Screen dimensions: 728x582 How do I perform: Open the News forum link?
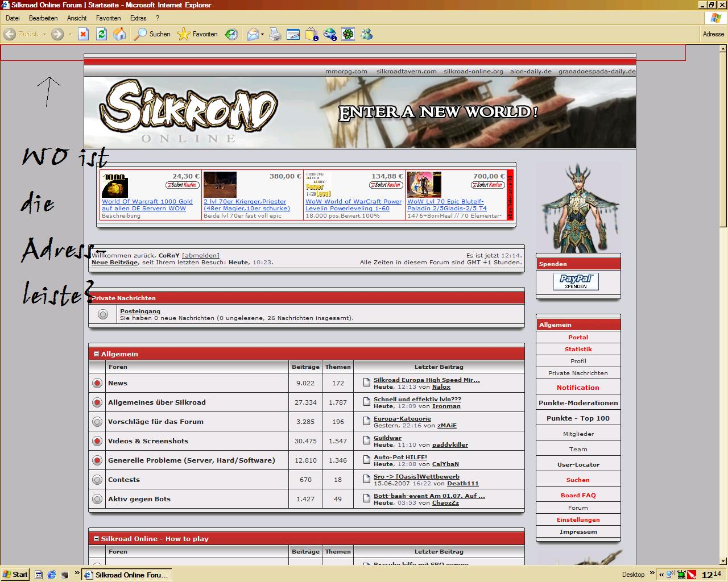[118, 383]
